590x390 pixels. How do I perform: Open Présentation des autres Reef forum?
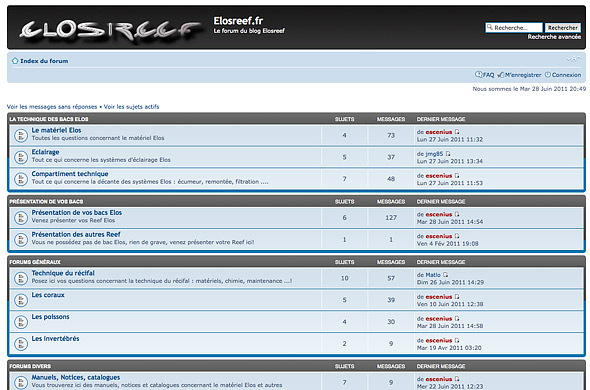pyautogui.click(x=76, y=235)
